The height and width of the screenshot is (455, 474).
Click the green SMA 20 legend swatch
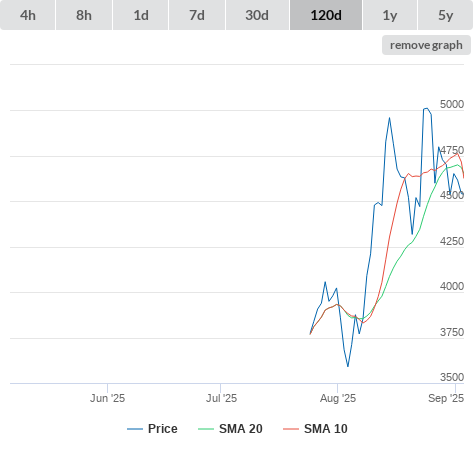(206, 429)
